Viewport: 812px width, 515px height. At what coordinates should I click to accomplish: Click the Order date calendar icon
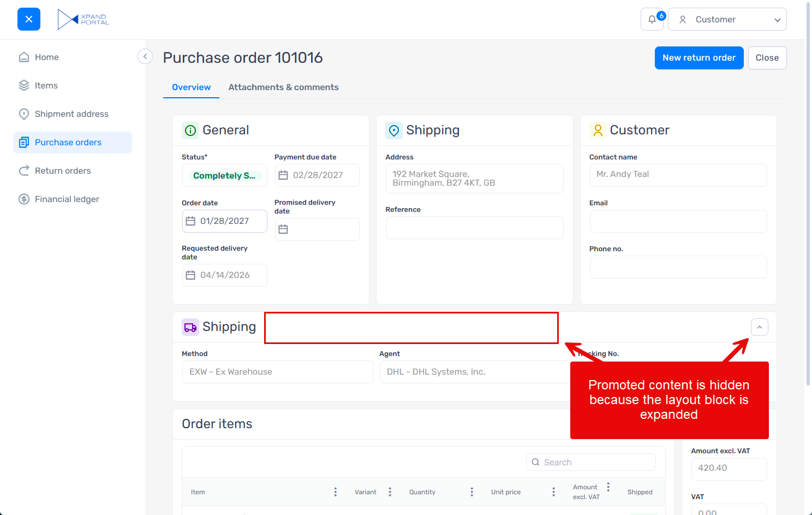pos(190,221)
